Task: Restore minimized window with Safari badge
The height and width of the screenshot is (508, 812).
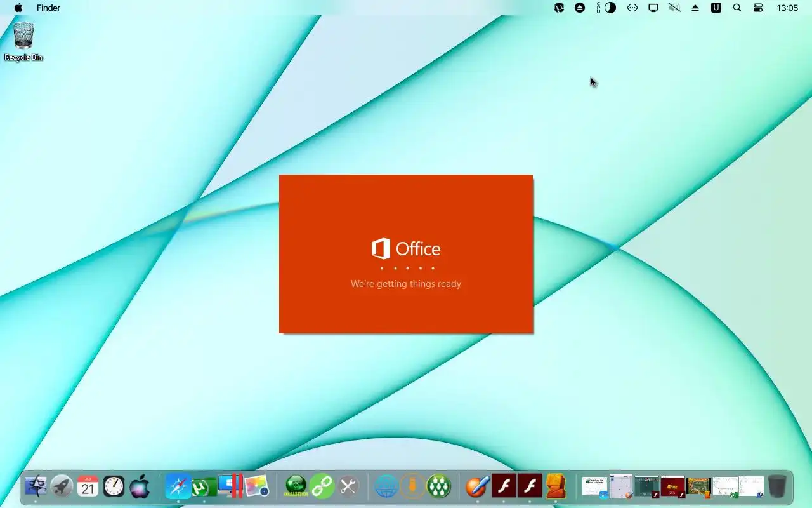Action: point(594,487)
